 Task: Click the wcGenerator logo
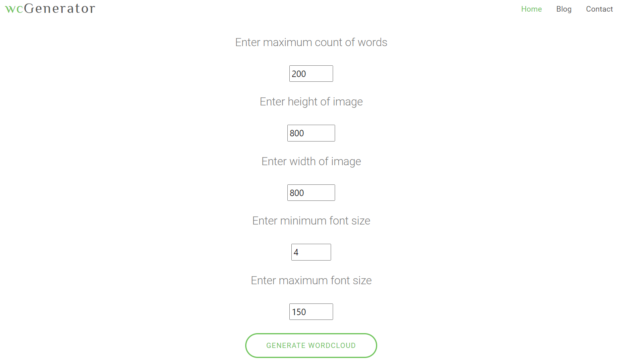[49, 8]
